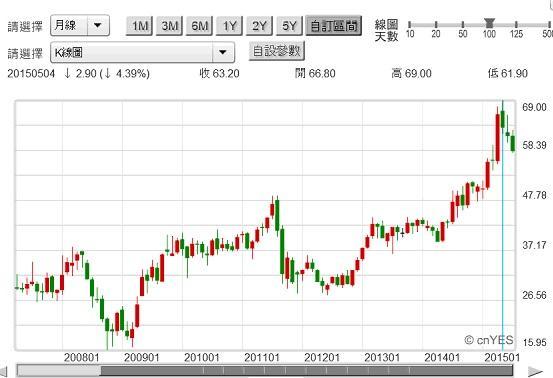This screenshot has height=378, width=553.
Task: Open the 月線 period dropdown
Action: pos(80,25)
